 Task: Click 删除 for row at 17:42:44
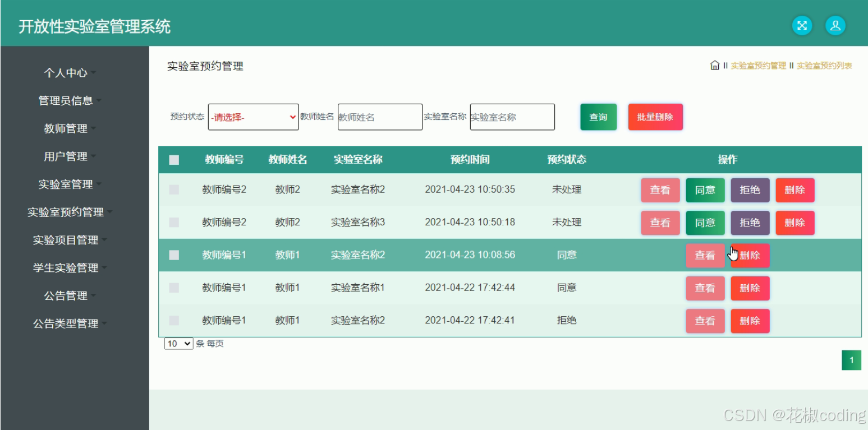750,288
